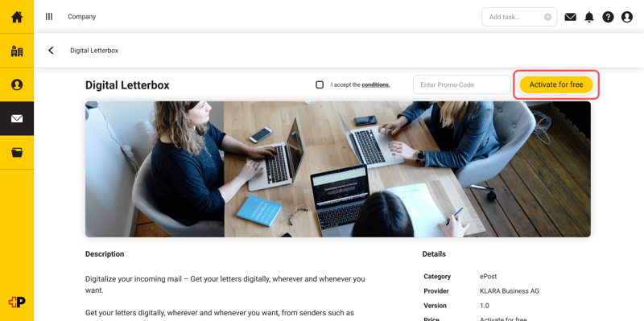Open the envelope mail section in sidebar

(x=17, y=118)
